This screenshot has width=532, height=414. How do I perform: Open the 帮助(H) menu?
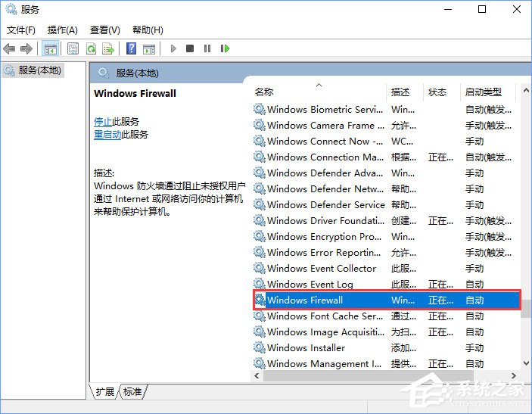[x=148, y=30]
